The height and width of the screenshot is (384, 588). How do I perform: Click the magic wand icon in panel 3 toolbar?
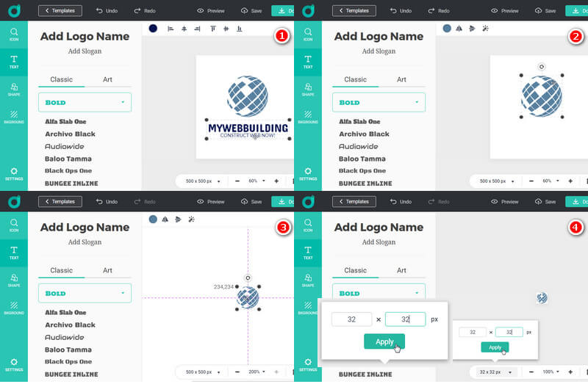[x=192, y=220]
